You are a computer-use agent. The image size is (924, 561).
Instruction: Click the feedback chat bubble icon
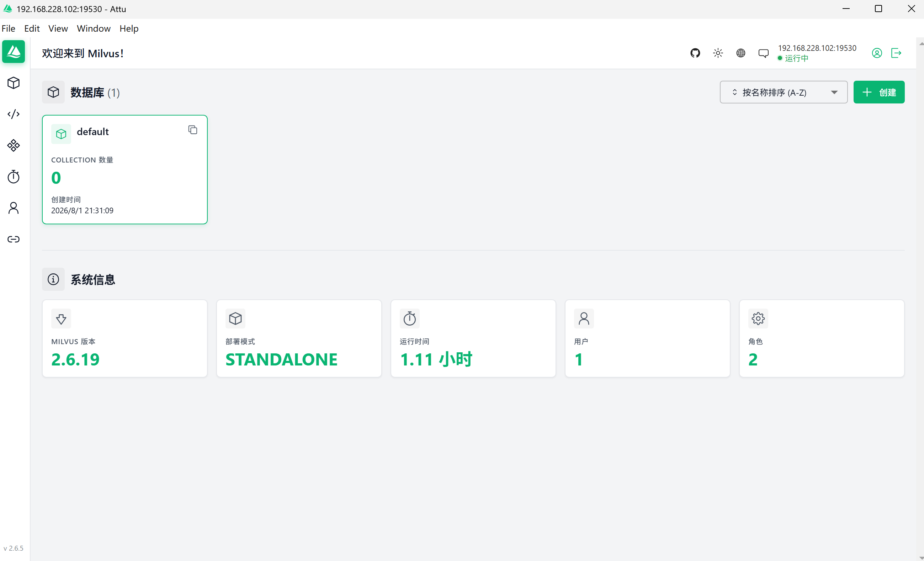tap(763, 54)
